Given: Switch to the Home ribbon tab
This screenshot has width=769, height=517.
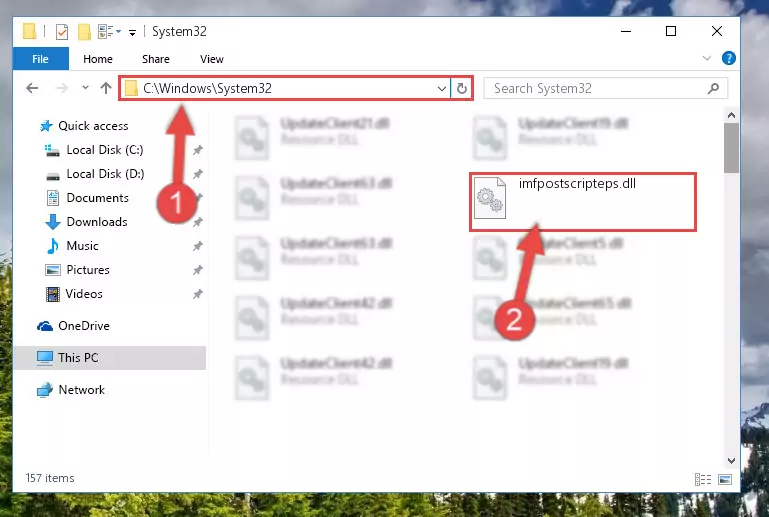Looking at the screenshot, I should (98, 59).
